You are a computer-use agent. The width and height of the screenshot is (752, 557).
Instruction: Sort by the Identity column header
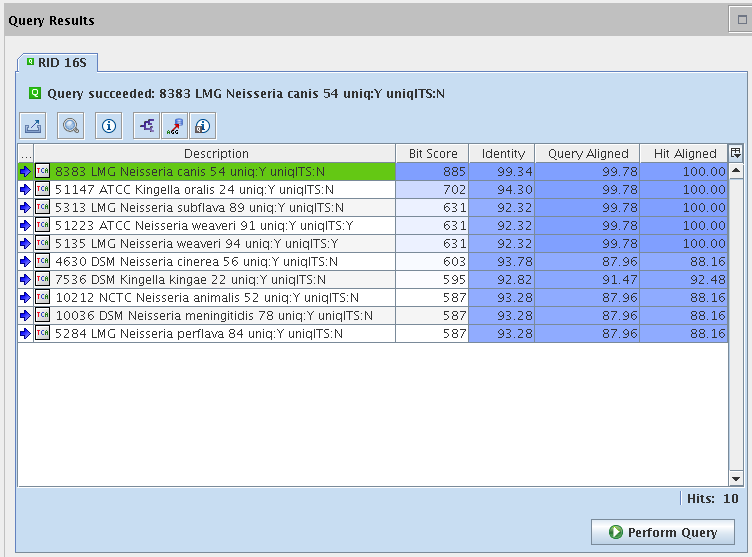tap(502, 153)
